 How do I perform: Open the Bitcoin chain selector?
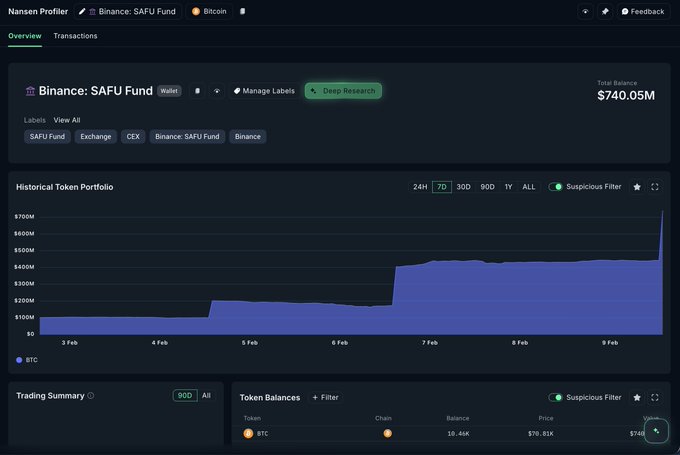pos(209,12)
